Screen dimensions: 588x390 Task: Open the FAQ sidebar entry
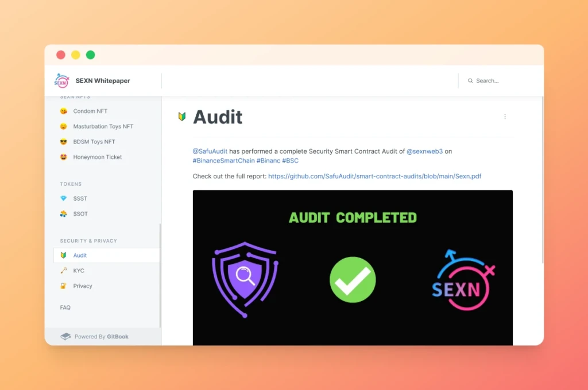click(65, 307)
